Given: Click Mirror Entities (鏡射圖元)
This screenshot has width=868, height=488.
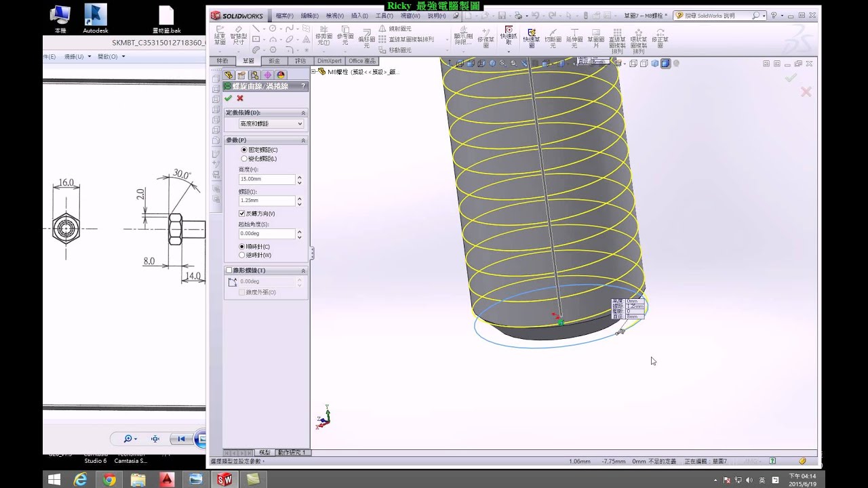Looking at the screenshot, I should [x=395, y=29].
